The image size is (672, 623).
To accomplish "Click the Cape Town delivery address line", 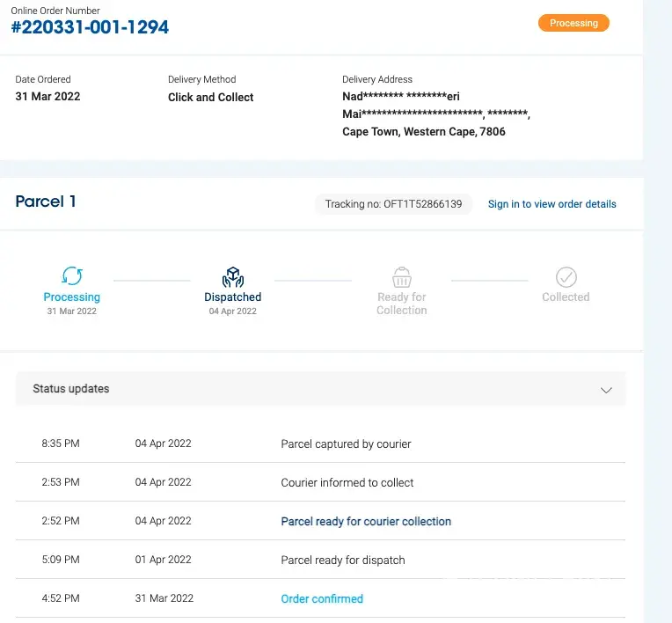I will [423, 132].
